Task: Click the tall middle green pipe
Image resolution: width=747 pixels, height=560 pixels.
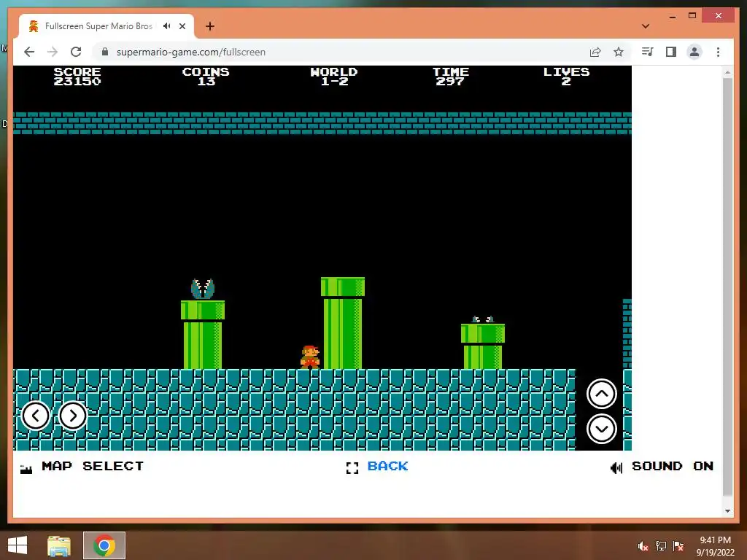Action: pos(343,323)
